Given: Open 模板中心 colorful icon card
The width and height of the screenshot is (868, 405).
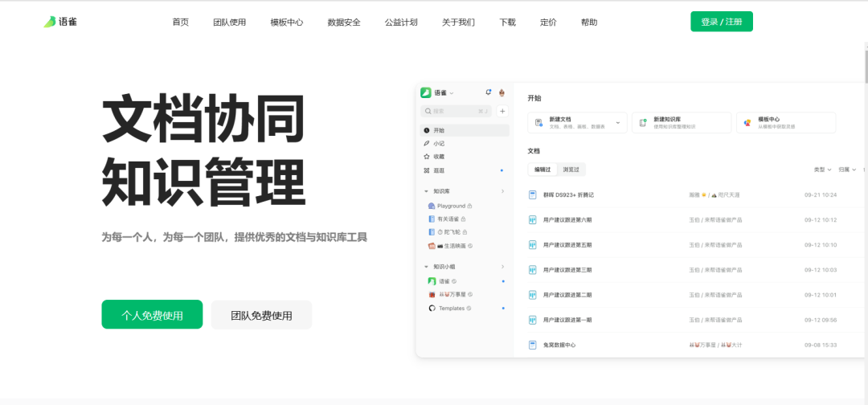Looking at the screenshot, I should pos(747,123).
